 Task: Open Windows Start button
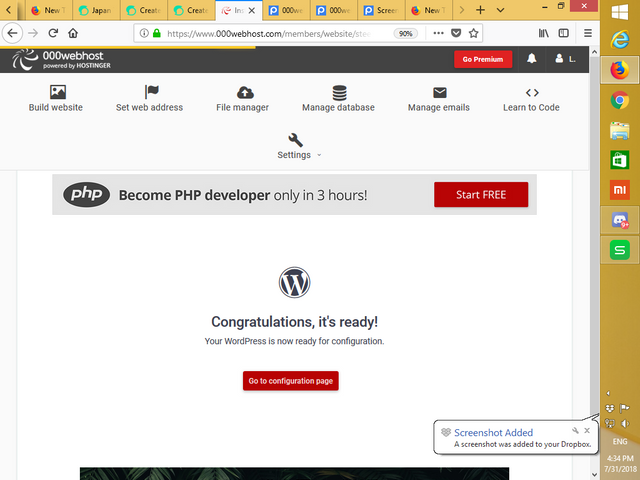click(620, 11)
